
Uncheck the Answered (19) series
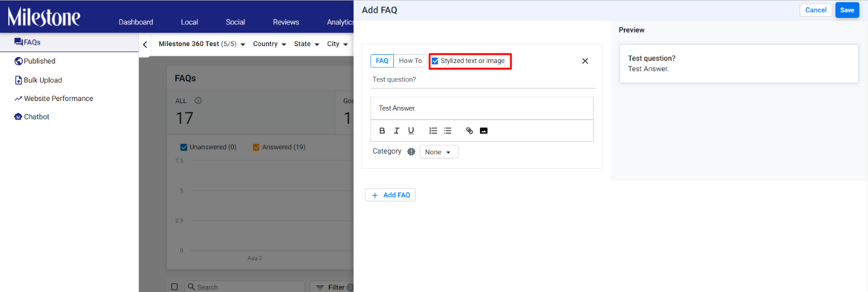[256, 147]
